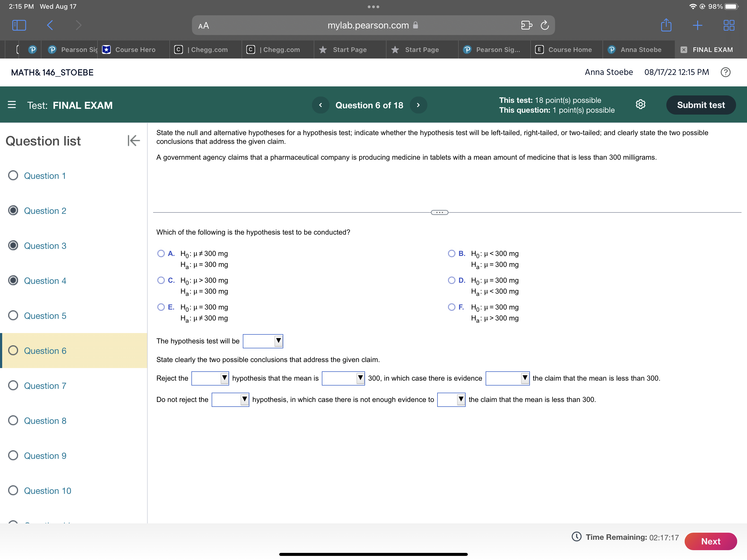Tap the Safari share icon

(x=666, y=25)
